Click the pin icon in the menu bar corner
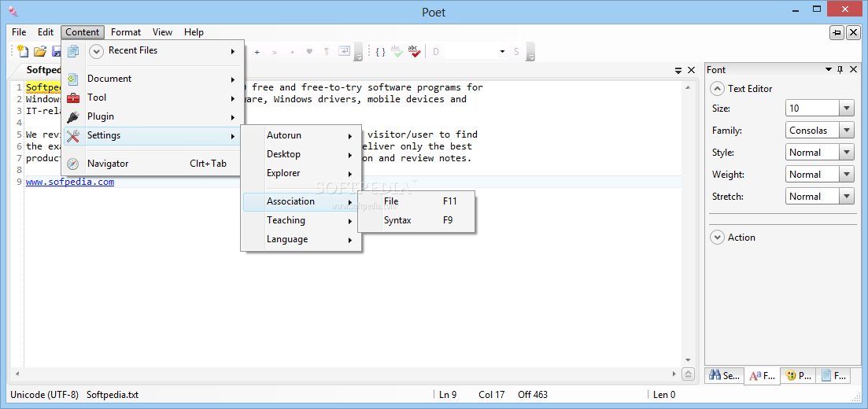868x409 pixels. 837,33
